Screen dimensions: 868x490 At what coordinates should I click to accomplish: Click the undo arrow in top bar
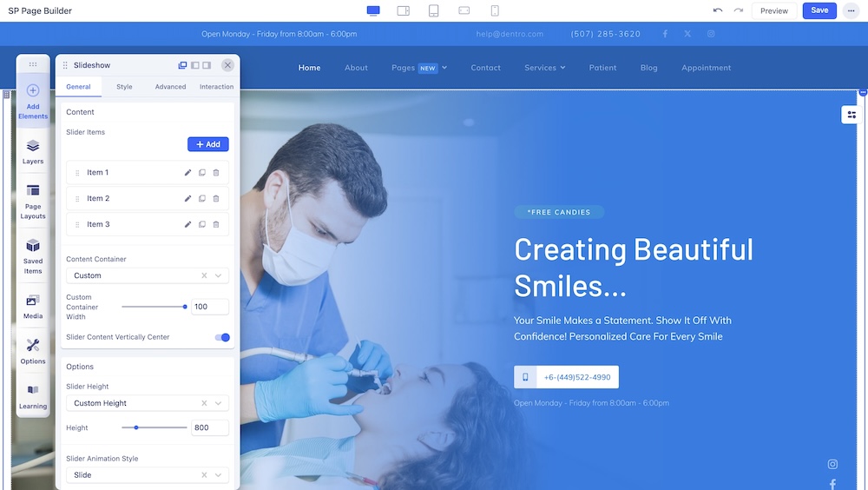pos(717,10)
